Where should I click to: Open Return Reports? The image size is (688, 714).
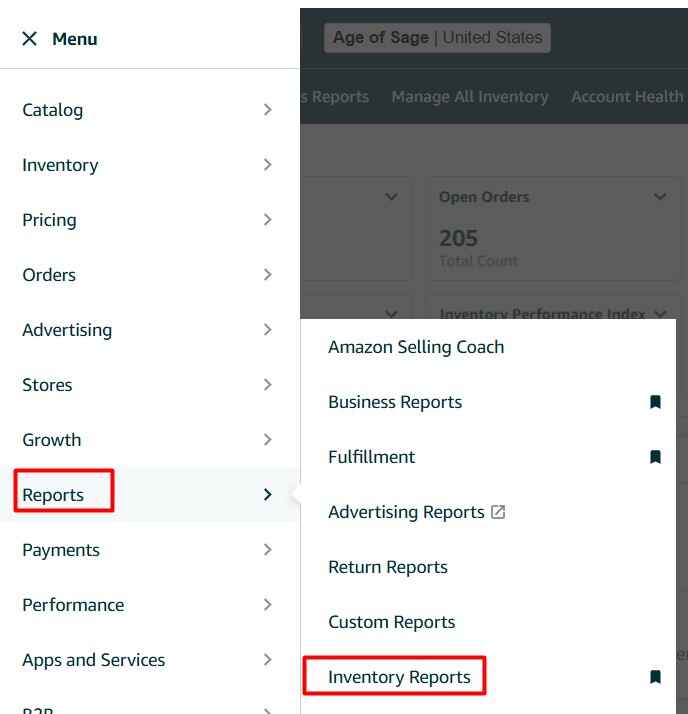pyautogui.click(x=388, y=567)
